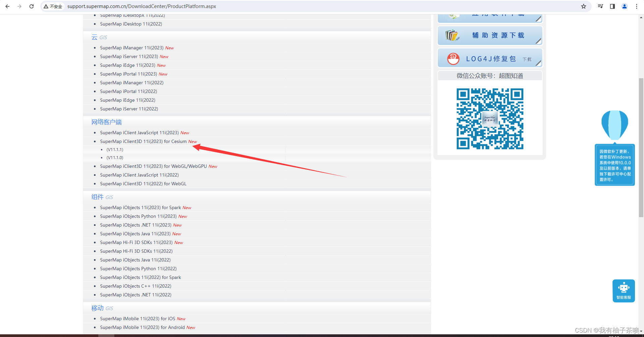This screenshot has height=337, width=644.
Task: Open the LOG4J修复包 download banner
Action: (490, 58)
